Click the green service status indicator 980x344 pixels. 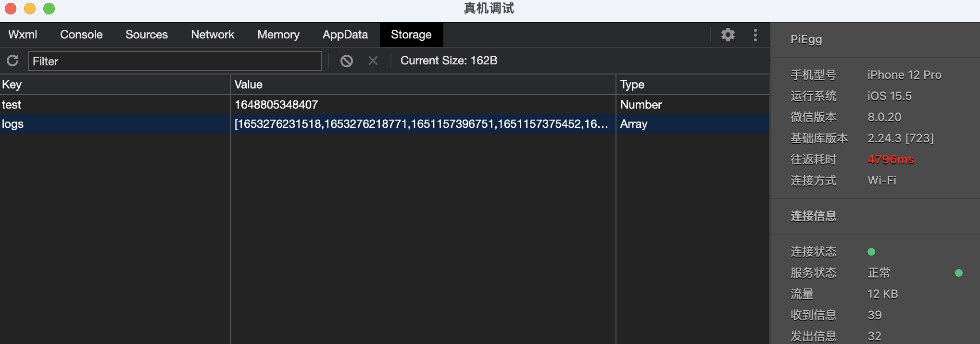(959, 273)
